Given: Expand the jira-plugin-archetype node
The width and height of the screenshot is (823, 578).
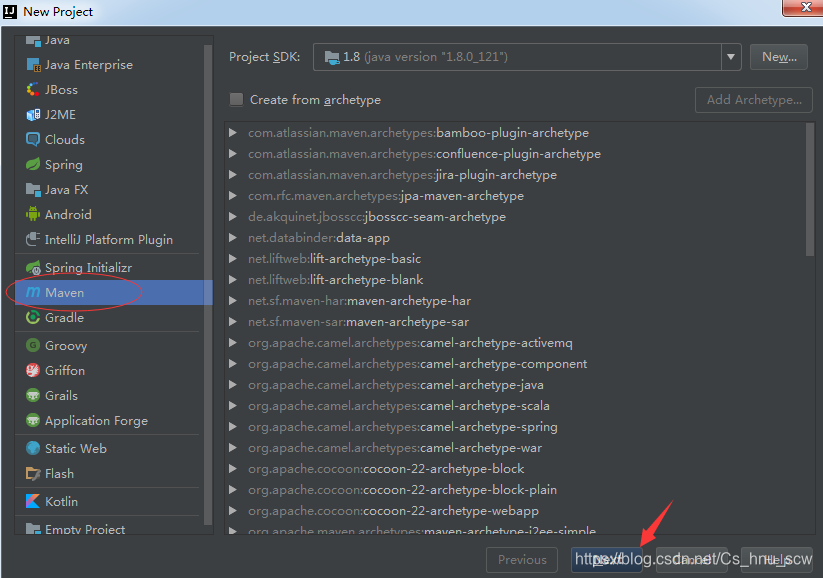Looking at the screenshot, I should tap(233, 175).
